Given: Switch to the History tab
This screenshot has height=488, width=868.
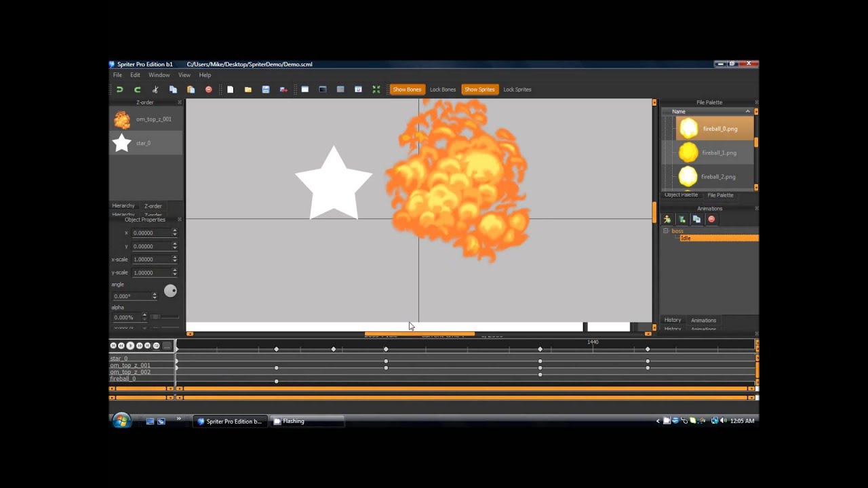Looking at the screenshot, I should 673,320.
